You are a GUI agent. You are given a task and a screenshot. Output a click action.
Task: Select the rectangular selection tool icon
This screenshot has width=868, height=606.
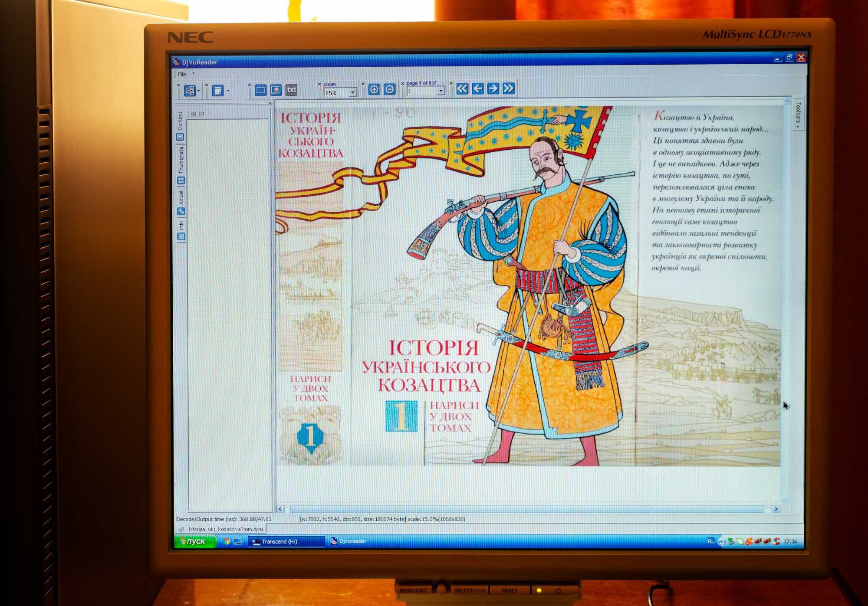coord(260,90)
